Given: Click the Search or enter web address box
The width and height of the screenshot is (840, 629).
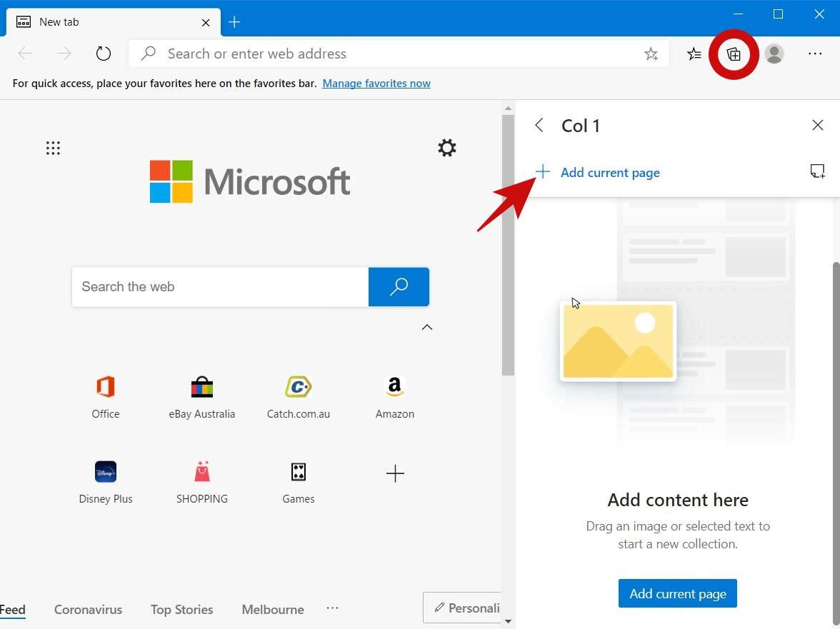Looking at the screenshot, I should click(x=398, y=54).
